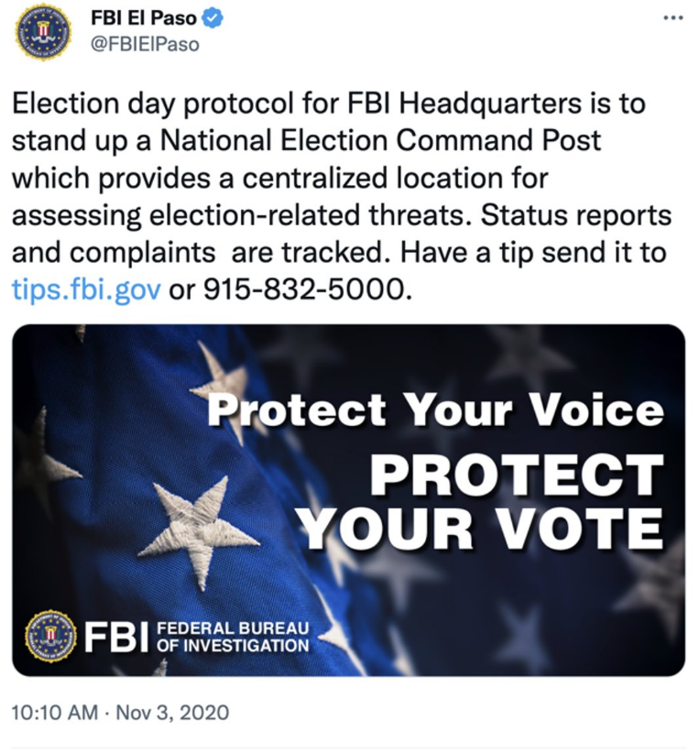Click the 'Protect Your Voice' headline in image
This screenshot has height=752, width=700.
[x=435, y=409]
